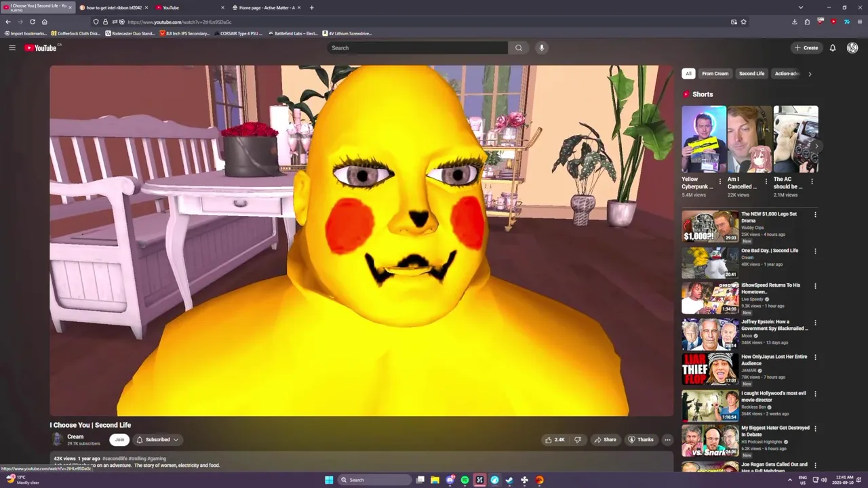The width and height of the screenshot is (868, 488).
Task: View site security lock information
Action: 105,22
